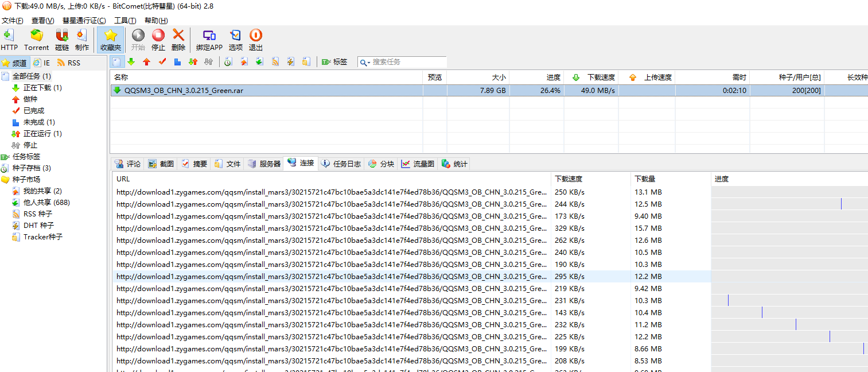Image resolution: width=868 pixels, height=372 pixels.
Task: Sort tasks by the 需时 column header
Action: click(712, 77)
